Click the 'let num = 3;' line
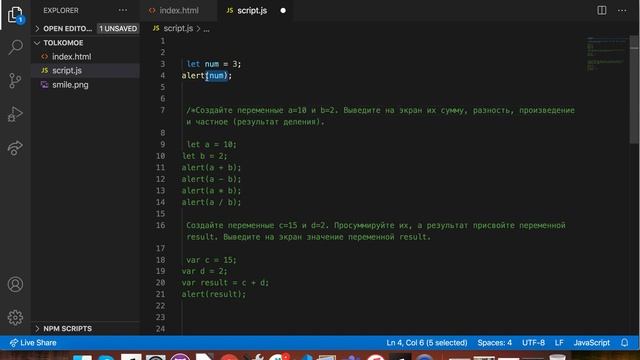 [214, 64]
